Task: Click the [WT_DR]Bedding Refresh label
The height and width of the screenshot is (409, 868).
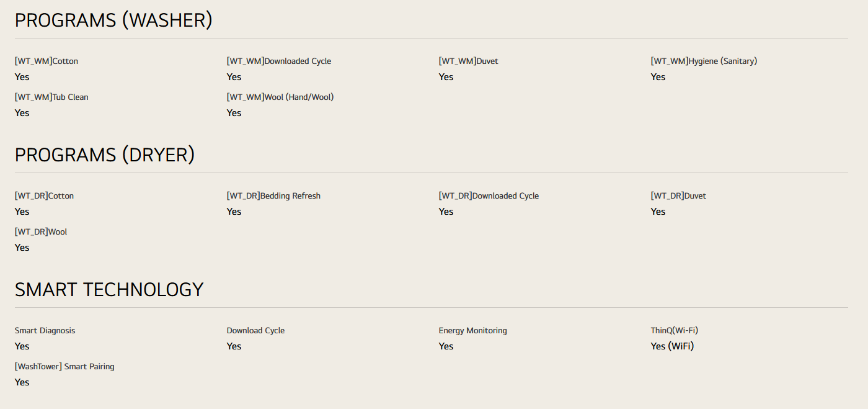Action: [x=273, y=196]
